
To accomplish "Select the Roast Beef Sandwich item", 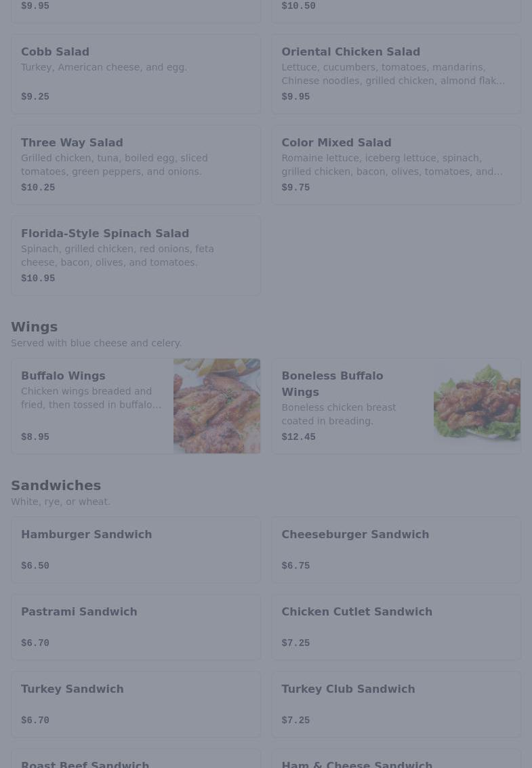I will click(x=136, y=759).
